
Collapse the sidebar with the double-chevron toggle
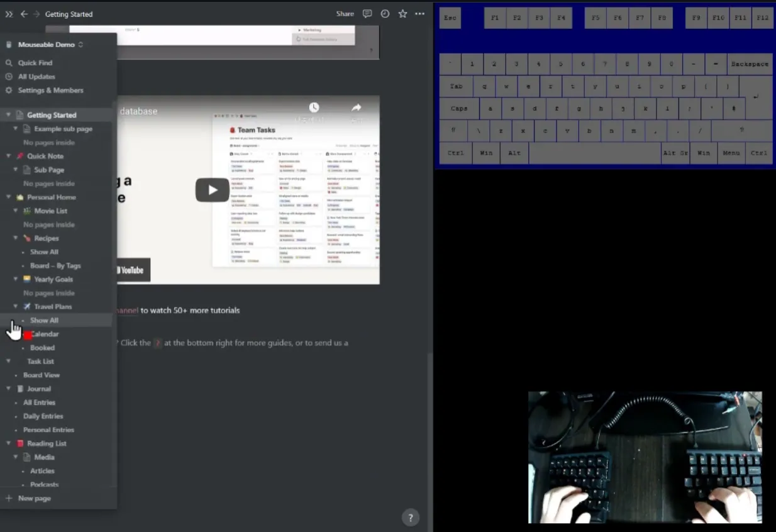(8, 14)
